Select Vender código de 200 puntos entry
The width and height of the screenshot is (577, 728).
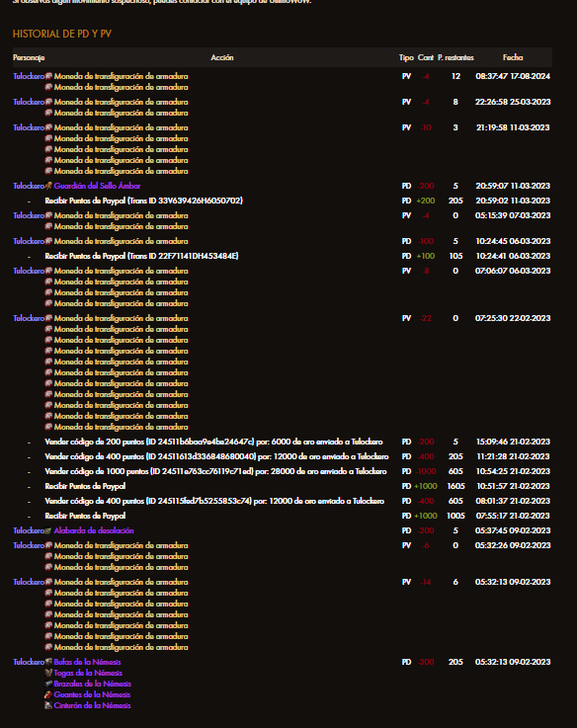[x=213, y=442]
